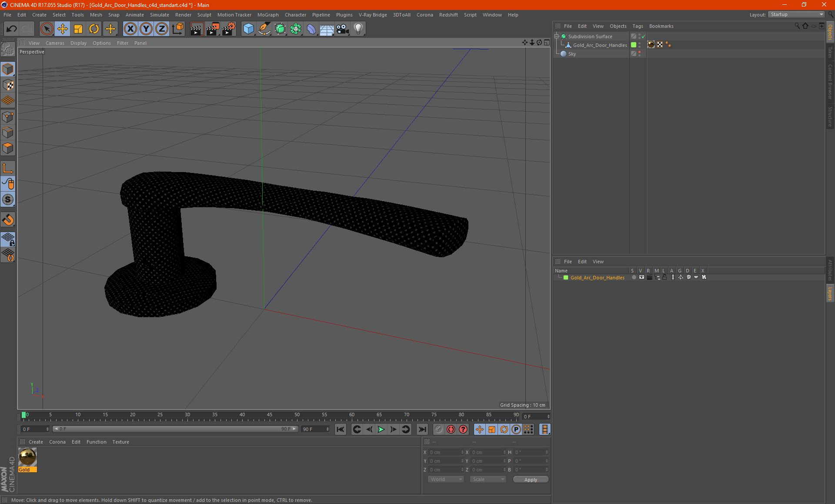Screen dimensions: 835x504
Task: Open the Content Browser side tab
Action: tap(830, 82)
